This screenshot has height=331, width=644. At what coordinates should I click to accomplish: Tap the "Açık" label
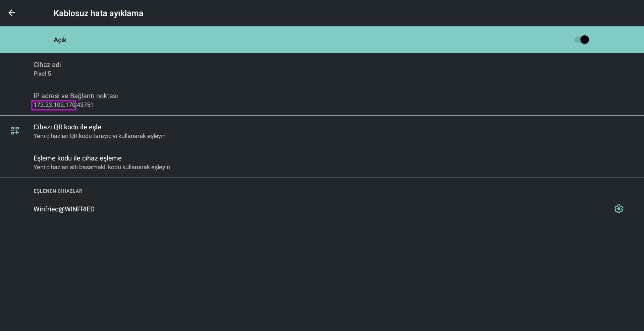(x=60, y=40)
